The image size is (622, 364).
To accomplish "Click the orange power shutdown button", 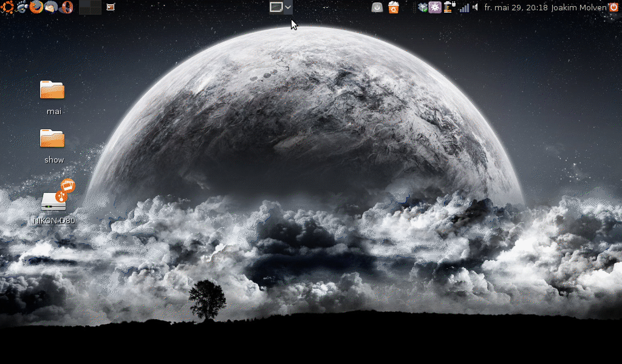I will point(613,7).
